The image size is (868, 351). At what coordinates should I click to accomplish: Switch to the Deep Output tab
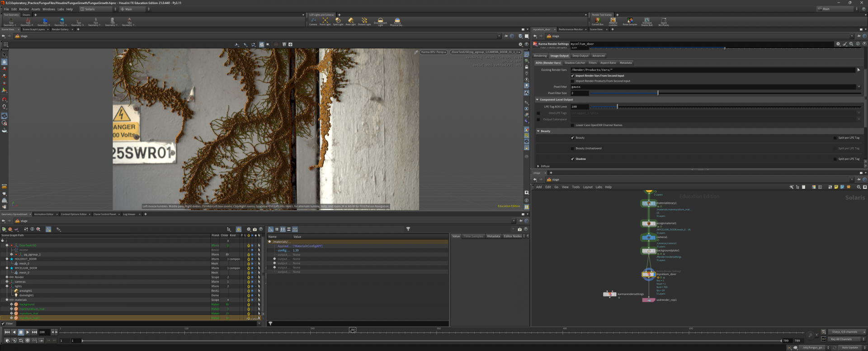pos(580,56)
